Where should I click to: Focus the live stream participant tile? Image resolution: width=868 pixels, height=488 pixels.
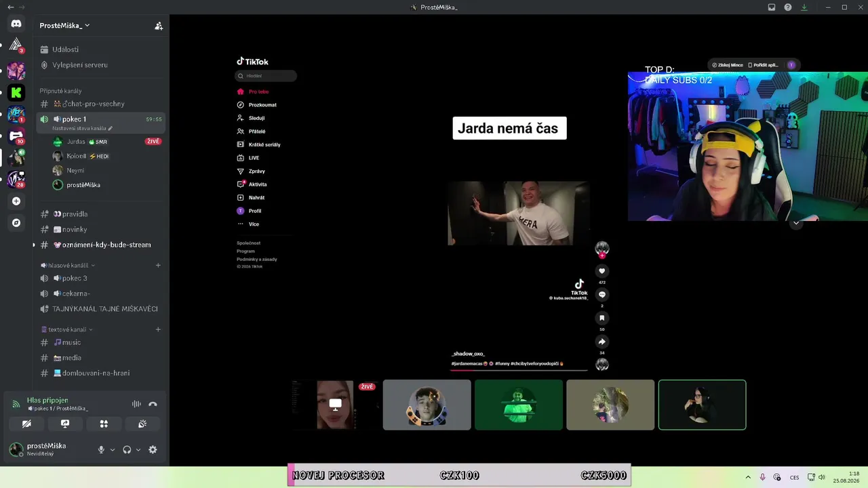(335, 405)
